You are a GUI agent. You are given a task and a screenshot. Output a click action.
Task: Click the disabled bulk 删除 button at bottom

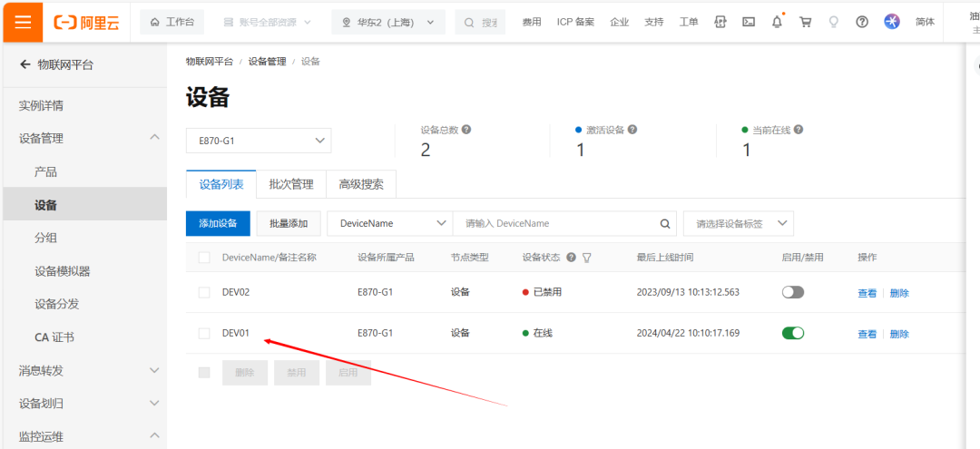[245, 373]
